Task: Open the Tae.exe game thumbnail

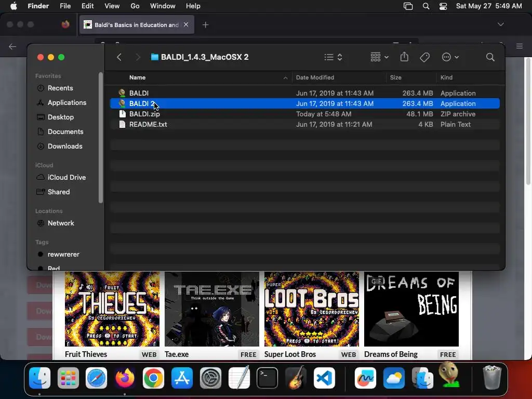Action: point(212,309)
